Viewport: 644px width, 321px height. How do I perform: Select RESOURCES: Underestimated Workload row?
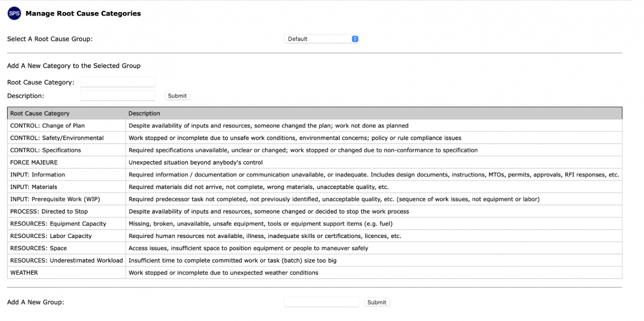[315, 261]
